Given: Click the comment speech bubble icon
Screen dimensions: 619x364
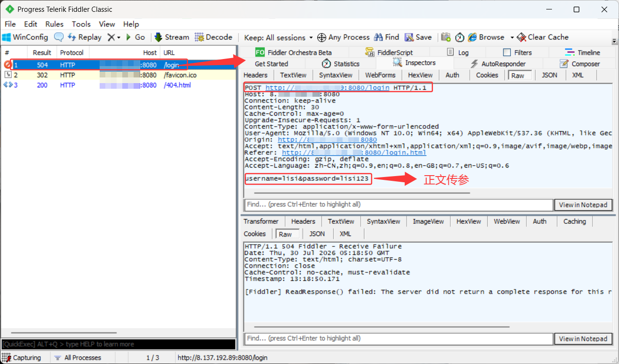Looking at the screenshot, I should click(x=59, y=37).
